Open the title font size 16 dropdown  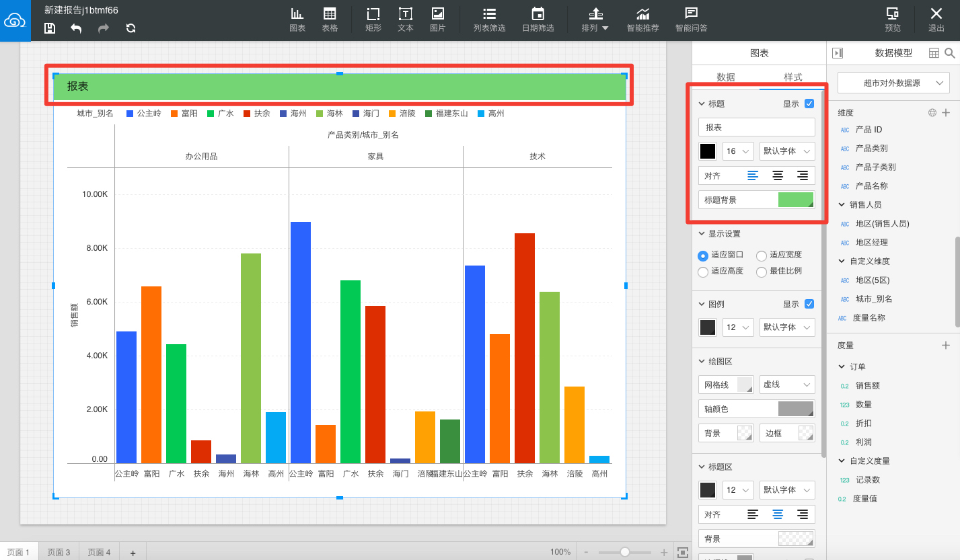pyautogui.click(x=737, y=151)
